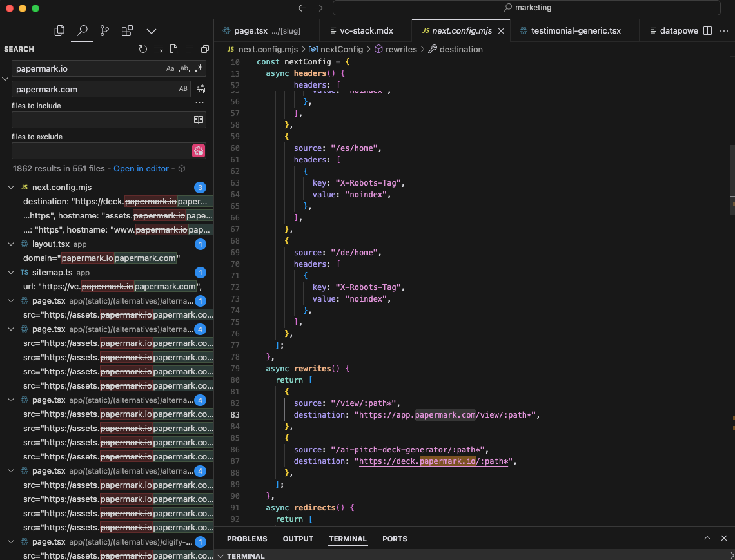This screenshot has width=735, height=560.
Task: Click the app.papermark.com/view link on line 83
Action: click(446, 415)
